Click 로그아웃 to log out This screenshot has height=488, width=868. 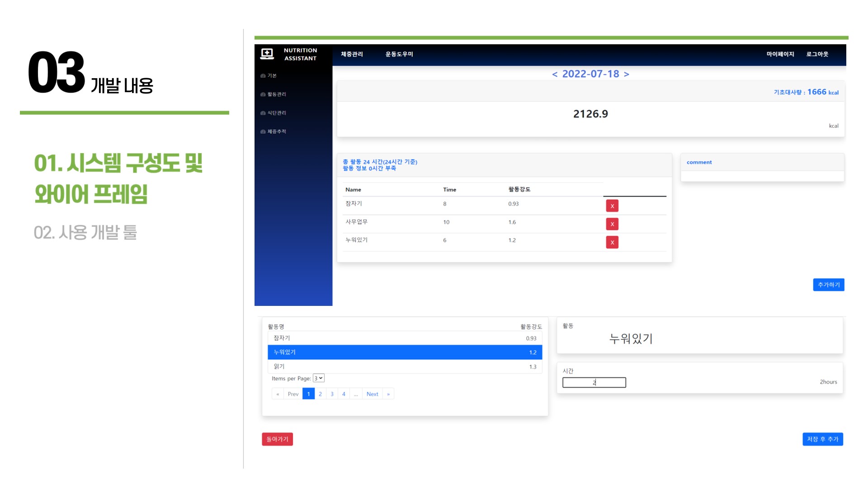[817, 54]
